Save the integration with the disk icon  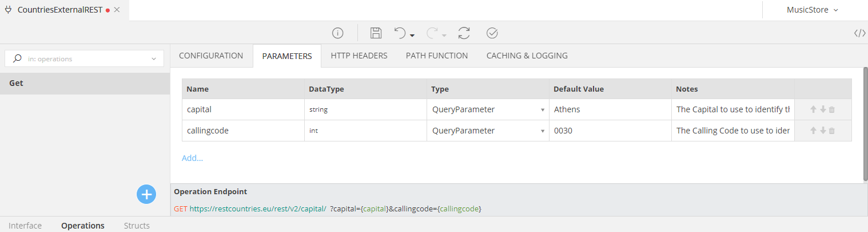pyautogui.click(x=376, y=33)
